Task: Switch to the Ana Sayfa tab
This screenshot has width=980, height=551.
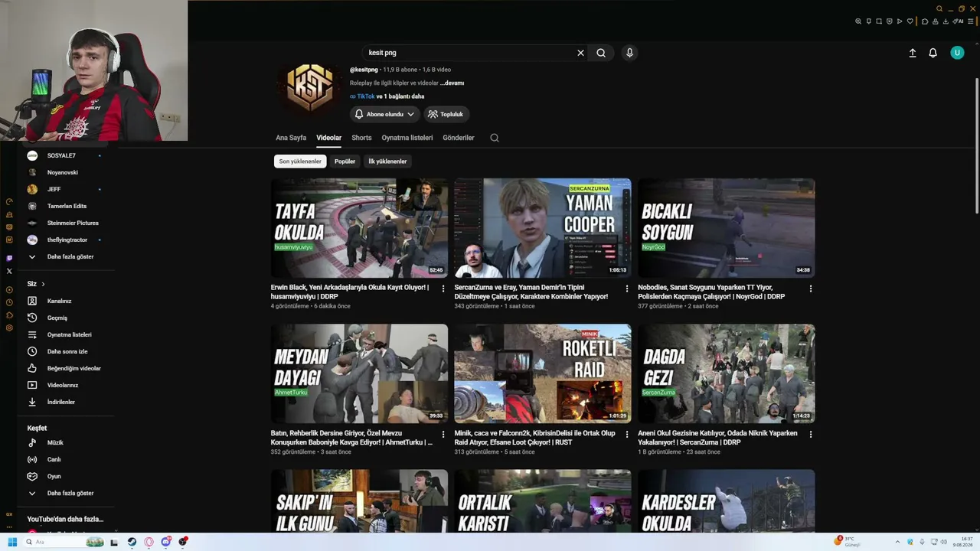Action: click(x=291, y=138)
